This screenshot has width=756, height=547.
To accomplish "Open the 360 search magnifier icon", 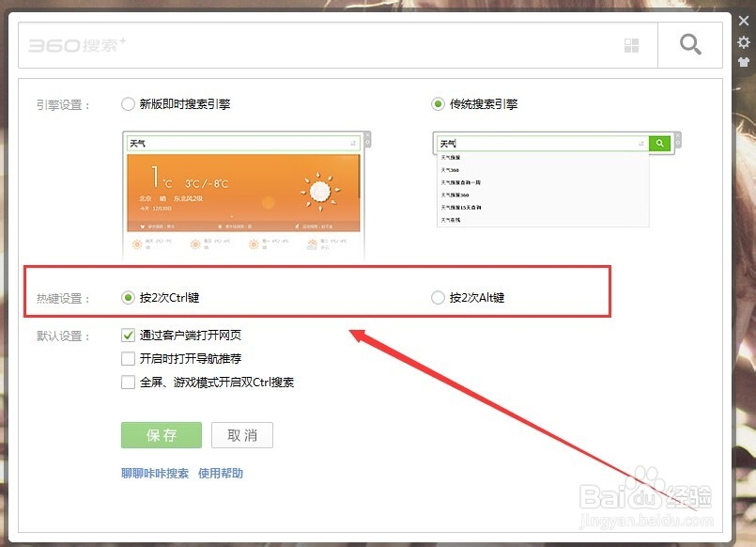I will tap(690, 43).
